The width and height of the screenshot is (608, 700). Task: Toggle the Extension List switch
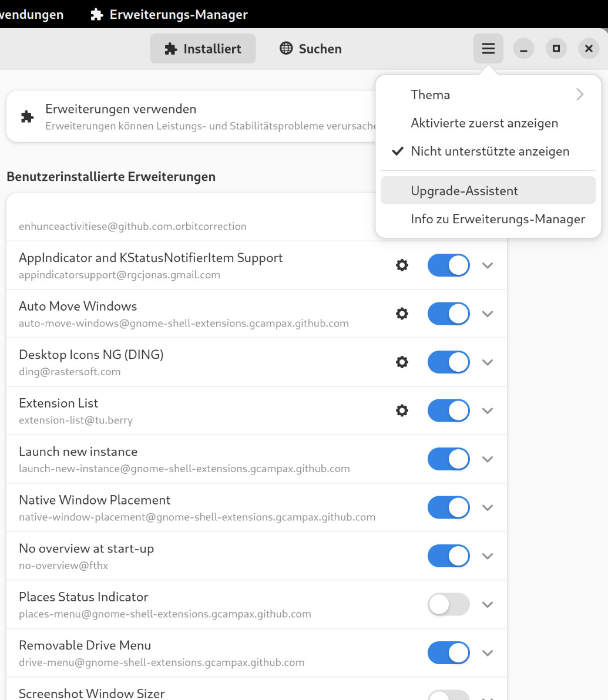[x=449, y=410]
